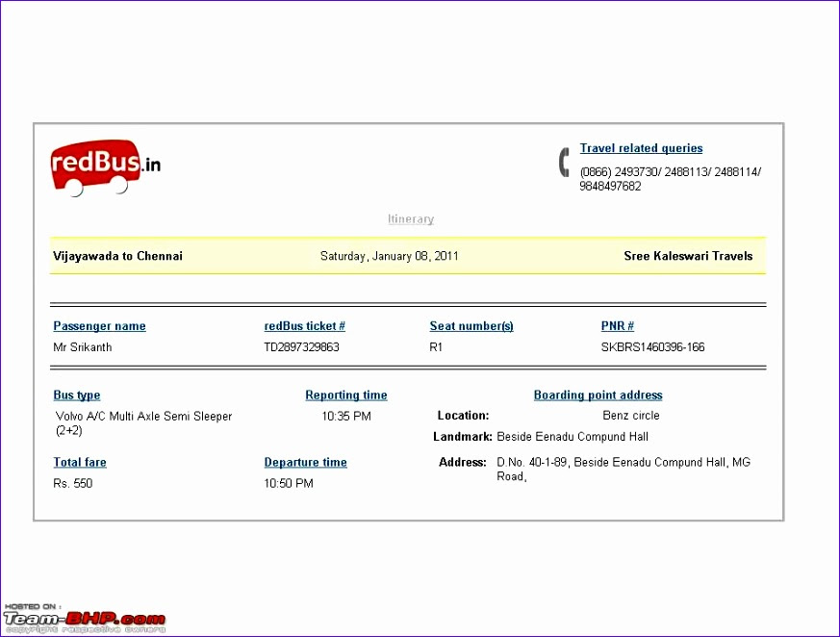Click passenger name Mr Srikanth

click(83, 347)
